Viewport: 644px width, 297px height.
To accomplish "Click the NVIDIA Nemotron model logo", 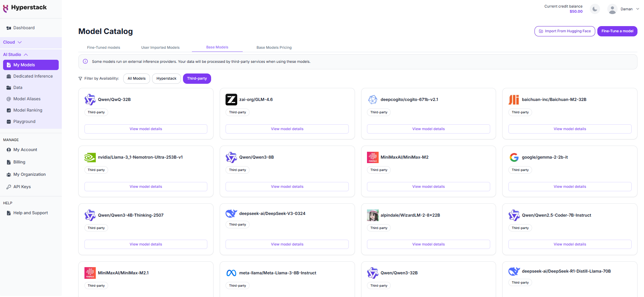I will coord(90,157).
